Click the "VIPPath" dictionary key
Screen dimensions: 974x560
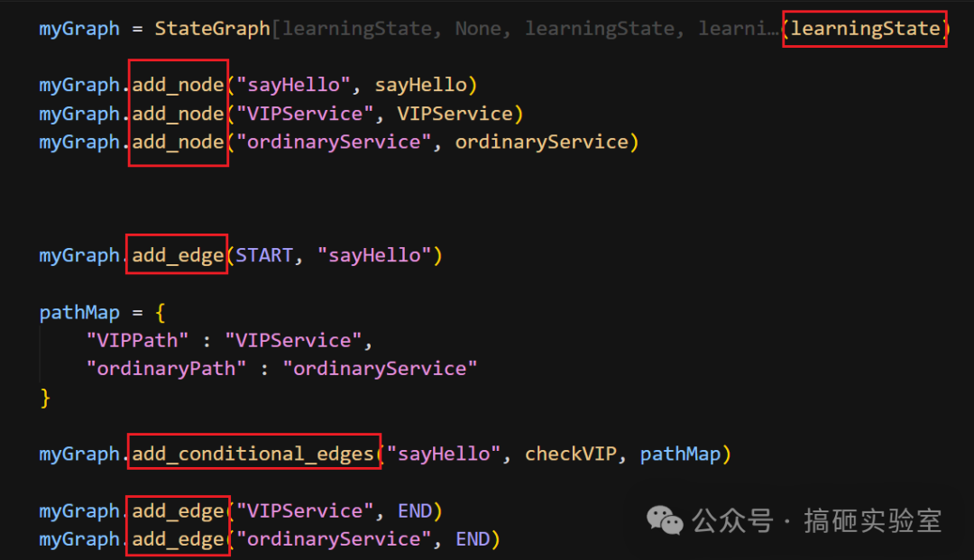(x=137, y=340)
